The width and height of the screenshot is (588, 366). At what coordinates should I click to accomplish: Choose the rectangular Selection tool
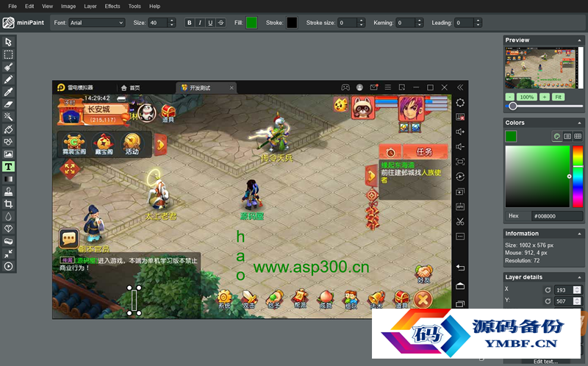tap(8, 54)
